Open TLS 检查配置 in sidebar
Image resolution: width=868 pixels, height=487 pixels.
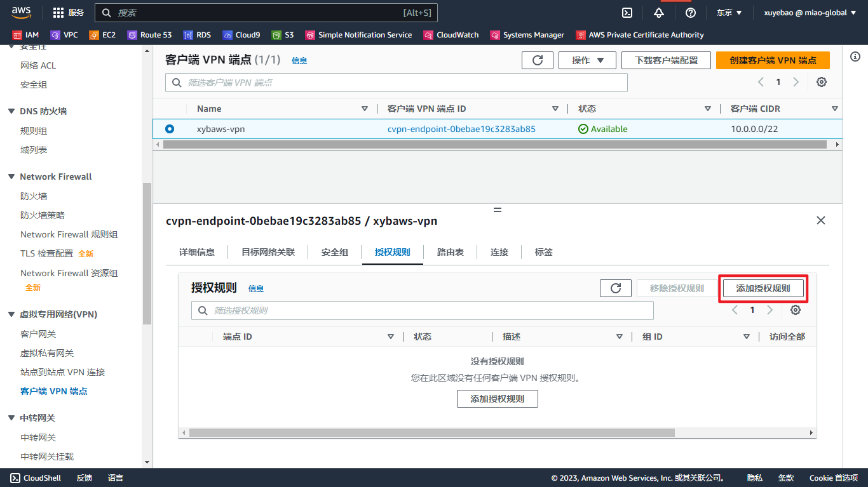click(x=46, y=253)
